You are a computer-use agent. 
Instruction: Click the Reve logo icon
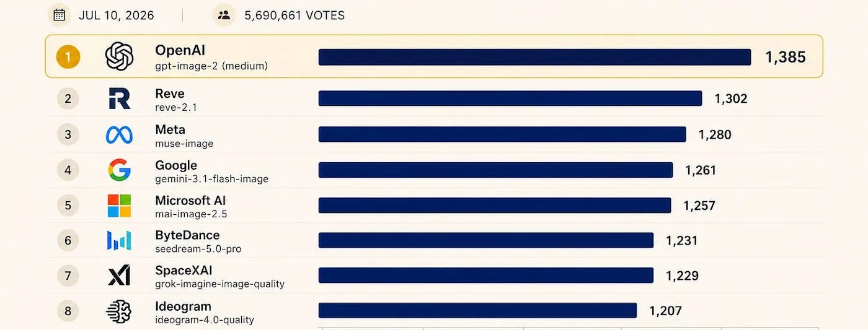click(120, 98)
